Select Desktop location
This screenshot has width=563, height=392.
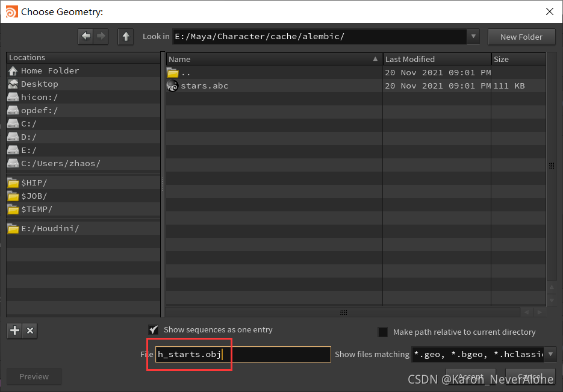83,84
